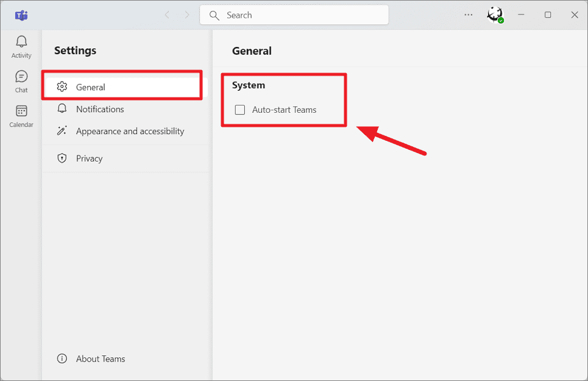Viewport: 588px width, 381px height.
Task: Go forward with the right arrow
Action: [186, 15]
